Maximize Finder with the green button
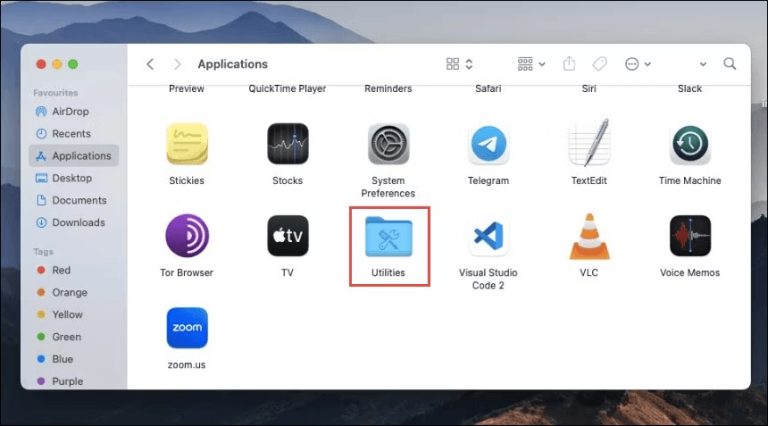The height and width of the screenshot is (426, 768). coord(73,64)
